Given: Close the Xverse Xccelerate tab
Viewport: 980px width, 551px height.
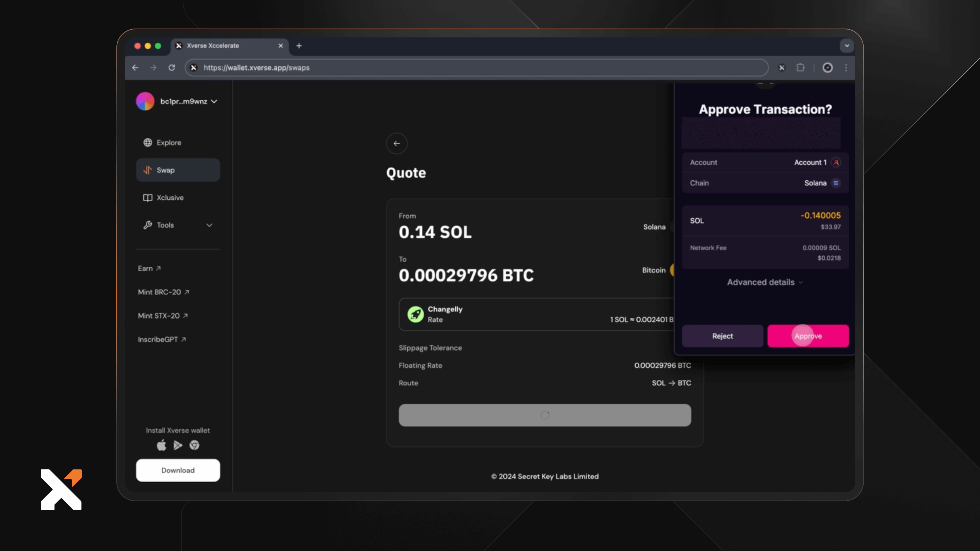Looking at the screenshot, I should tap(281, 46).
